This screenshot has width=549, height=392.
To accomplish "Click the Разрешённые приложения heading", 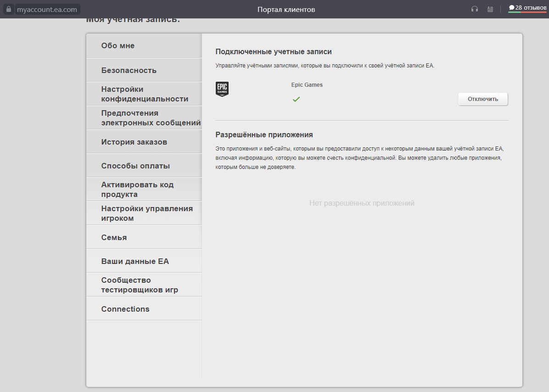I will [x=264, y=135].
